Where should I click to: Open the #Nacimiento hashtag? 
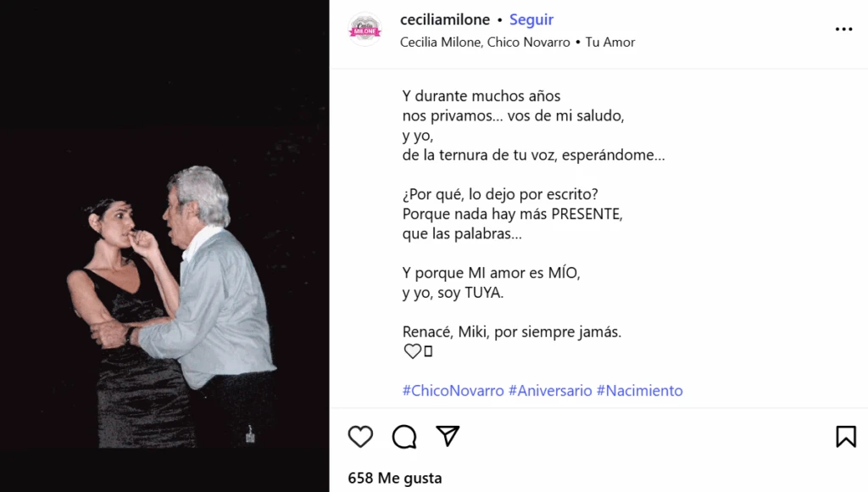coord(639,390)
